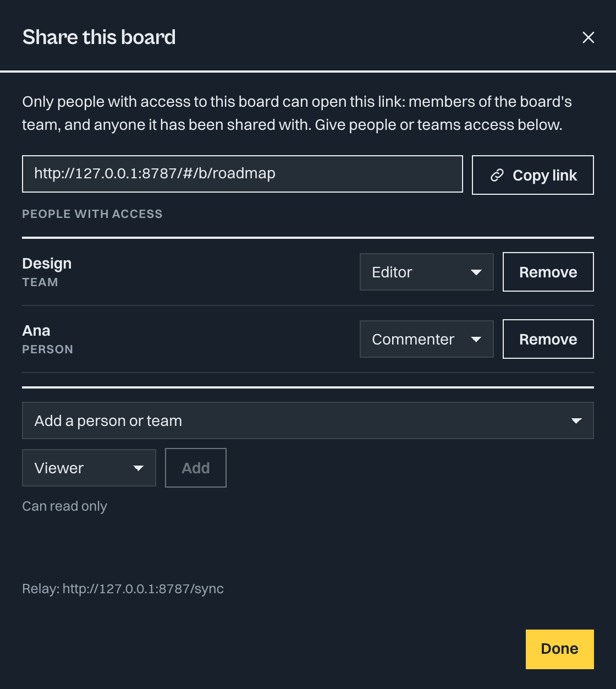Click the 'Share this board' title
This screenshot has height=689, width=616.
pyautogui.click(x=99, y=37)
